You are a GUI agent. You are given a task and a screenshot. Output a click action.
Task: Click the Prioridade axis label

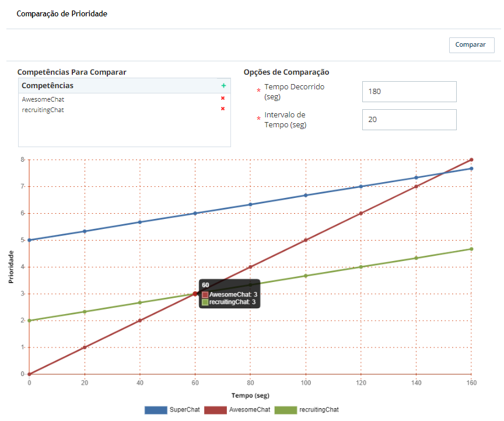click(11, 267)
